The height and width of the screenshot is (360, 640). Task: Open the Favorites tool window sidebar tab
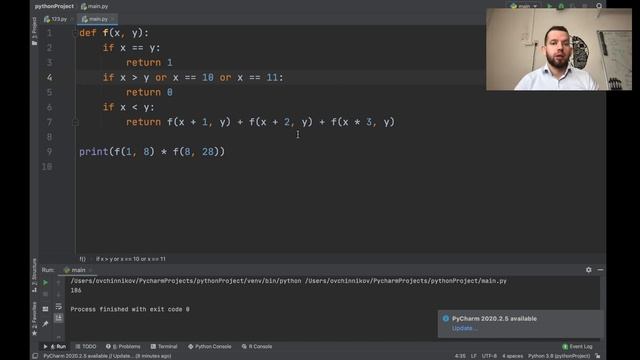(34, 319)
